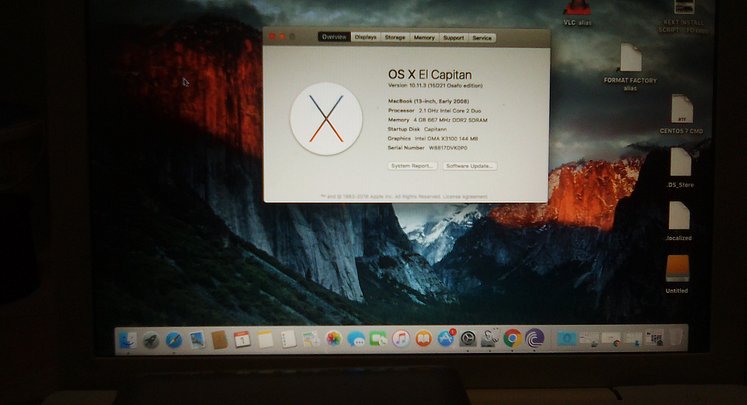Click the Memory 4 GB DDR2 line
The height and width of the screenshot is (405, 747).
click(x=437, y=120)
